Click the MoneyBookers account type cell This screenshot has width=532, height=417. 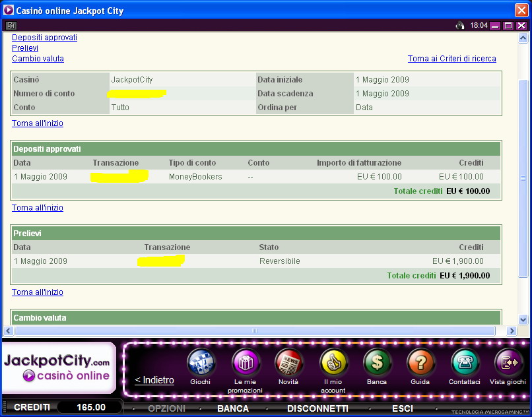(x=195, y=177)
